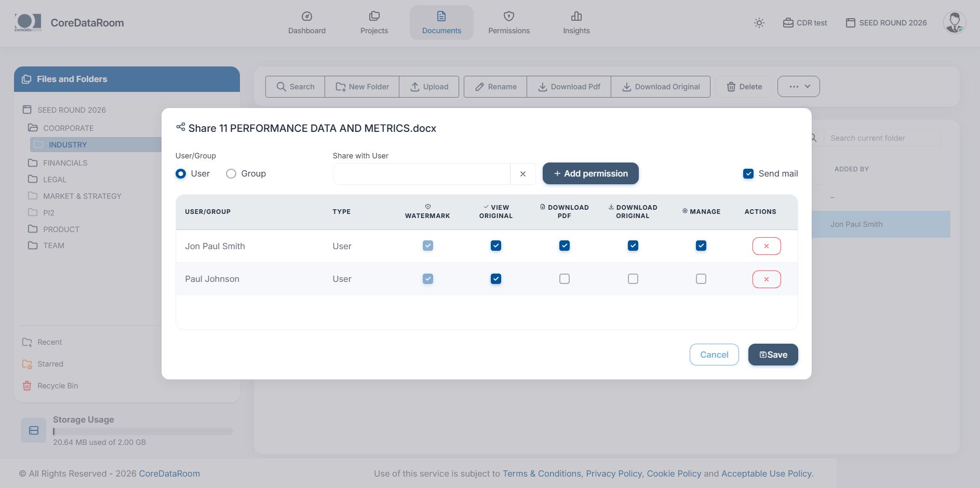980x488 pixels.
Task: Save the sharing permissions
Action: 773,355
